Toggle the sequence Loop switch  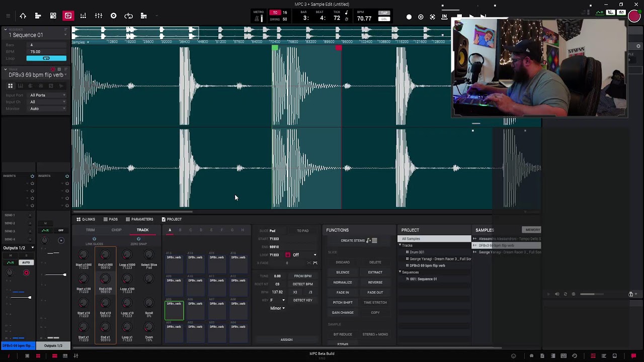pyautogui.click(x=46, y=58)
